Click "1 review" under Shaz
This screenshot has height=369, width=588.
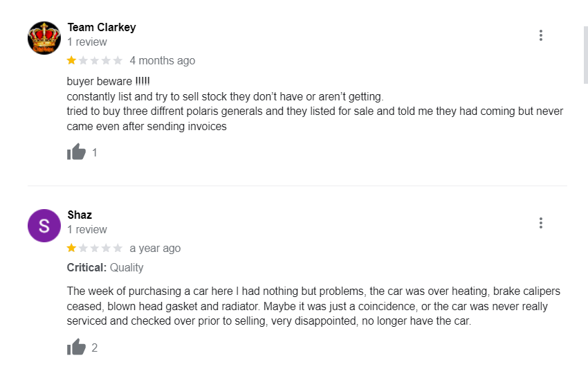[x=87, y=230]
